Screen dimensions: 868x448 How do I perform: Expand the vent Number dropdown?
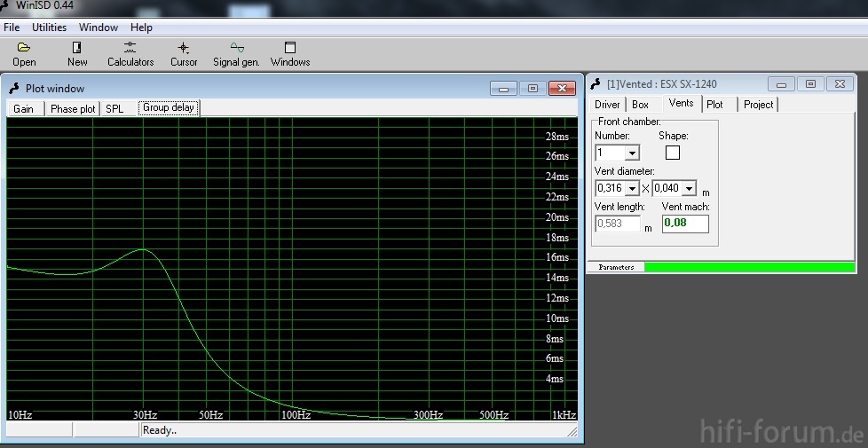click(x=632, y=153)
